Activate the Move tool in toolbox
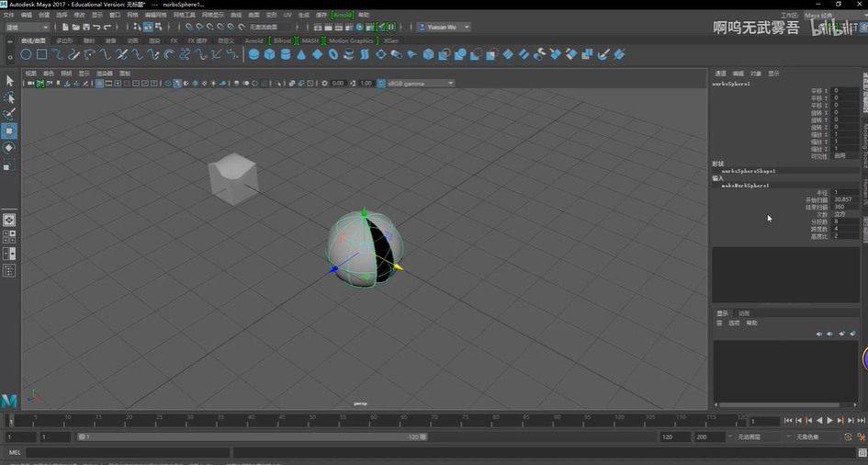This screenshot has width=868, height=465. pos(9,131)
